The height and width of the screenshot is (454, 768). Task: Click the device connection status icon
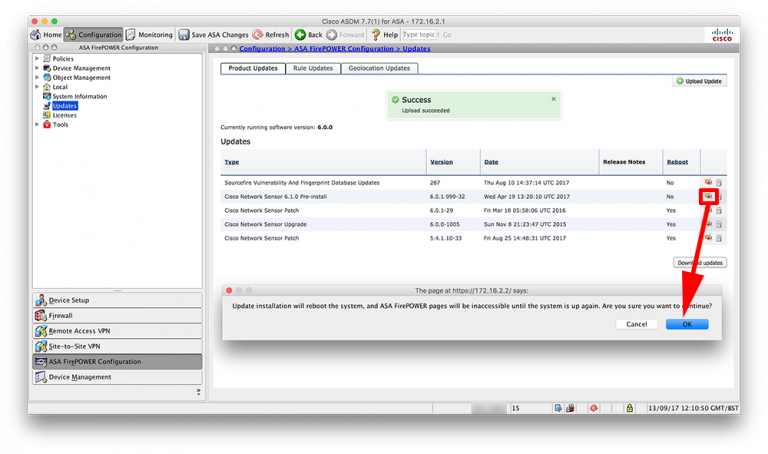coord(570,408)
